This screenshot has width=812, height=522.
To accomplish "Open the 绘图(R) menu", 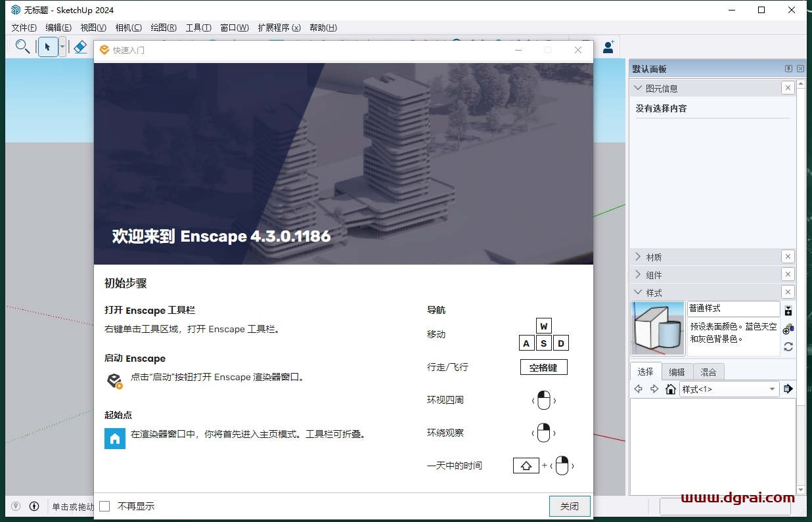I will (x=164, y=28).
